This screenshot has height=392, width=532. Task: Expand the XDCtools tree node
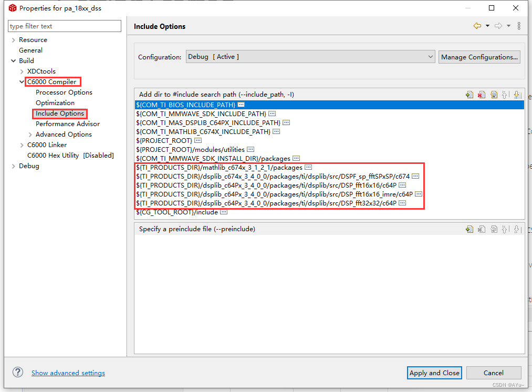[22, 71]
